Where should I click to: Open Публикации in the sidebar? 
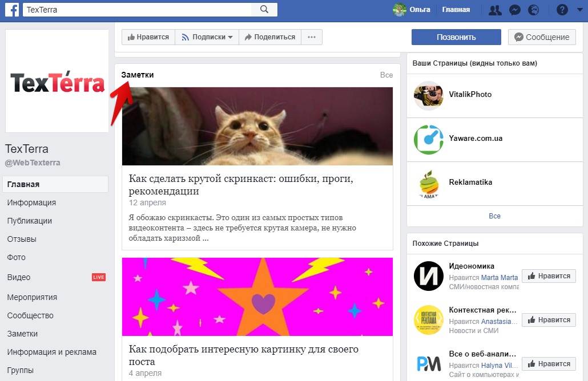click(x=30, y=221)
